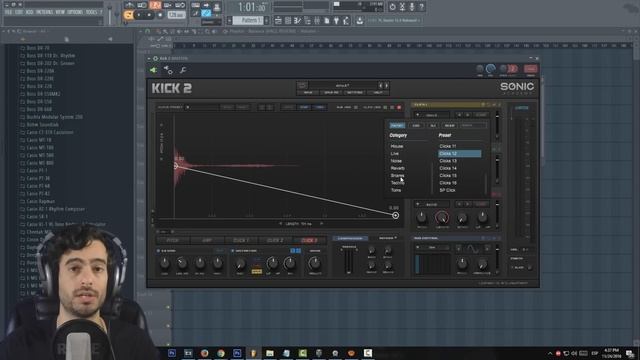Toggle the small switch at bottom of limiter column
This screenshot has height=360, width=640.
coord(529,268)
